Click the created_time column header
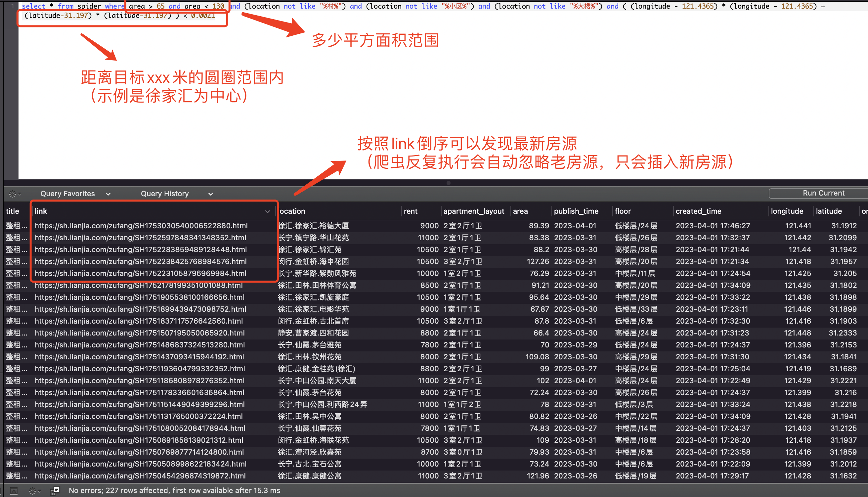 (x=698, y=211)
